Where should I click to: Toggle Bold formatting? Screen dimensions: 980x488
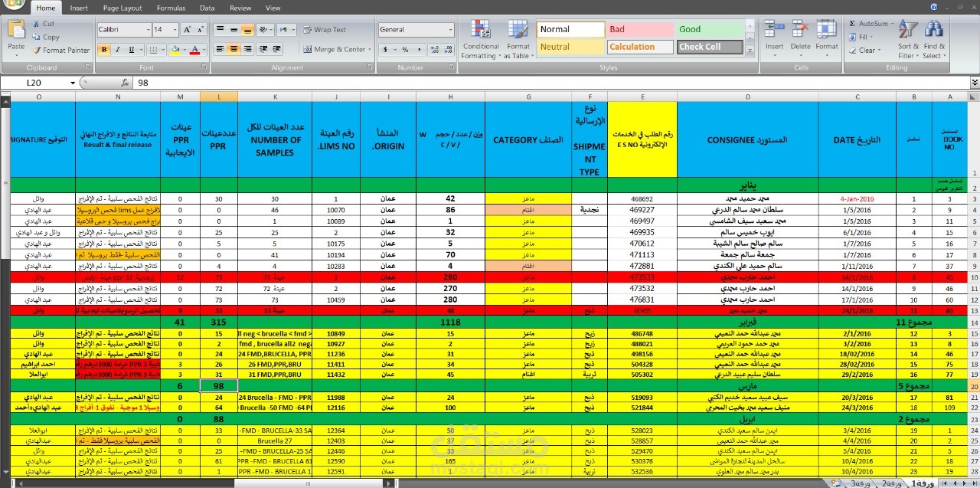tap(105, 50)
